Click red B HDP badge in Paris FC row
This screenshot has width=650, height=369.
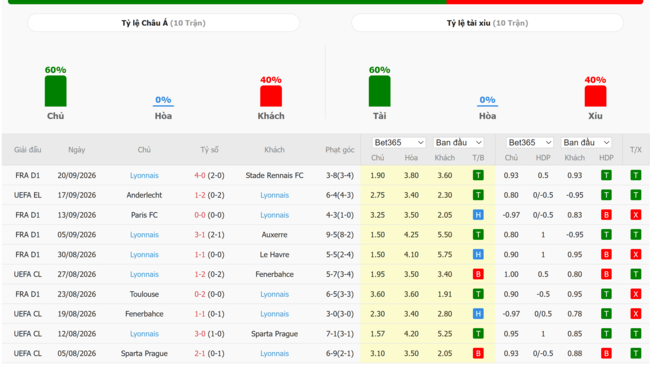(606, 215)
